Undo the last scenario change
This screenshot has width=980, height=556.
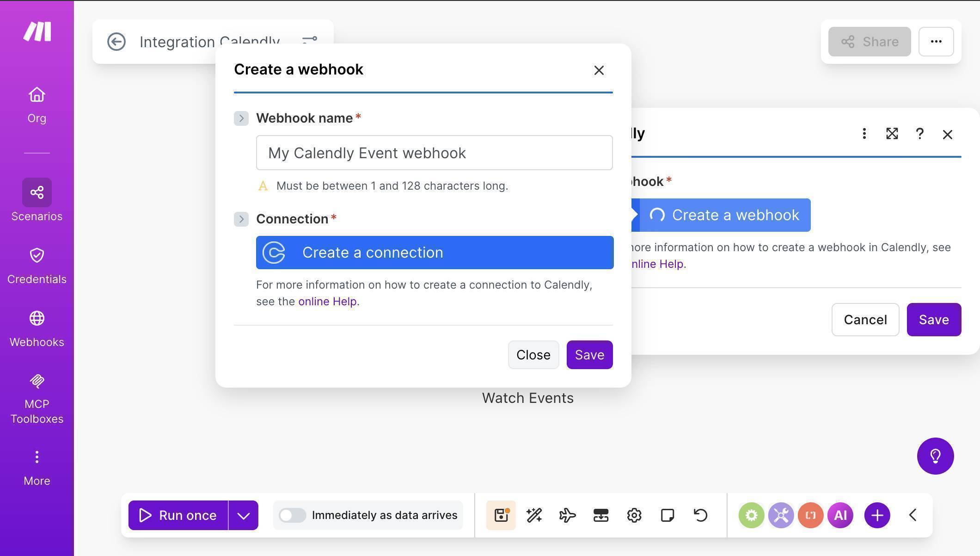click(699, 515)
